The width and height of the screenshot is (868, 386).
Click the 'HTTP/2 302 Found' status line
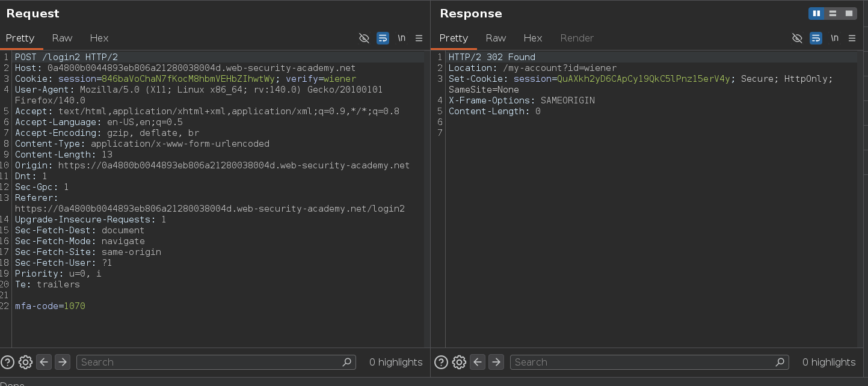pos(492,57)
